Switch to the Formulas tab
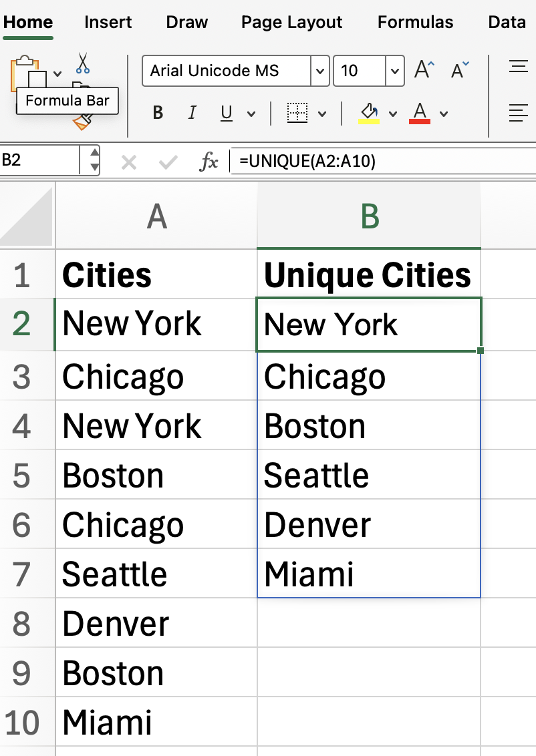The width and height of the screenshot is (536, 756). tap(416, 22)
